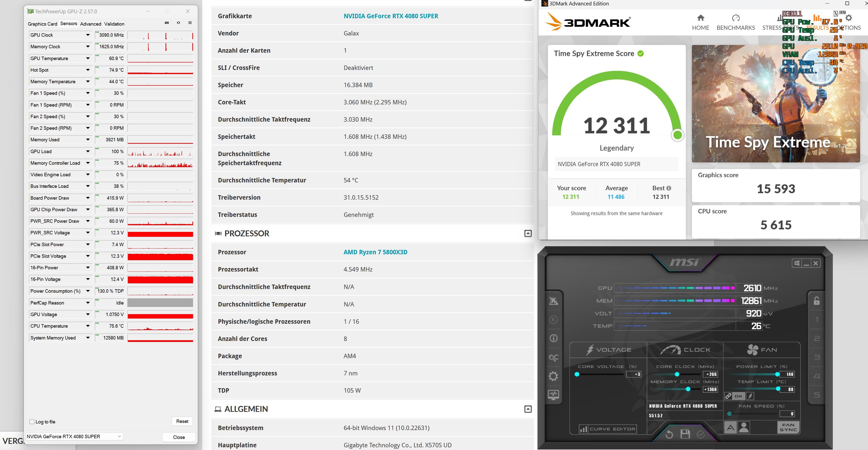Viewport: 868px width, 450px height.
Task: Go to 3DMark HOME tab
Action: (700, 23)
